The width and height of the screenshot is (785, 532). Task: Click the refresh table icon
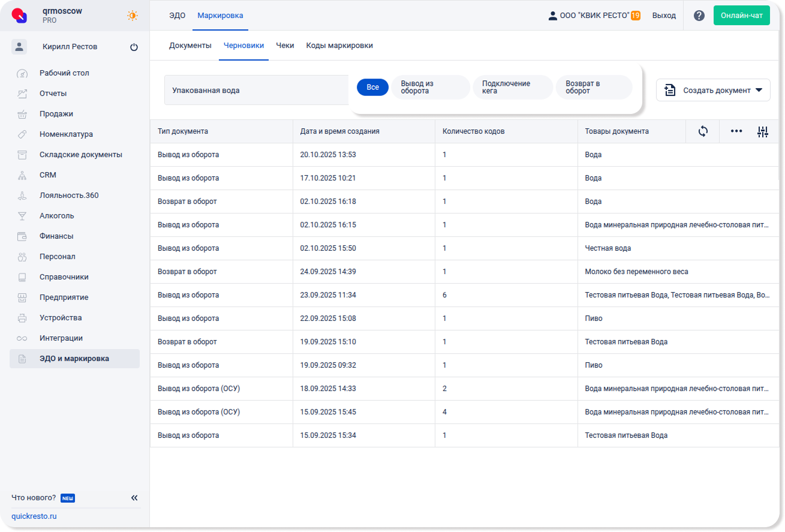[x=703, y=131]
